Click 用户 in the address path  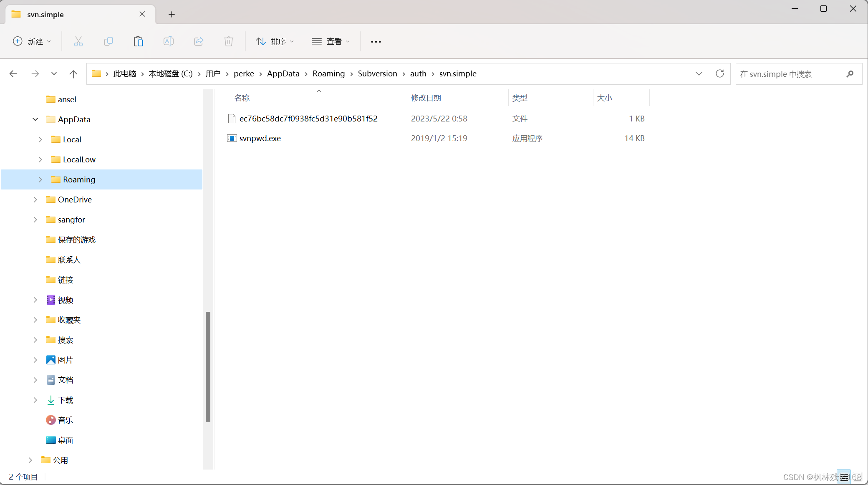[213, 73]
